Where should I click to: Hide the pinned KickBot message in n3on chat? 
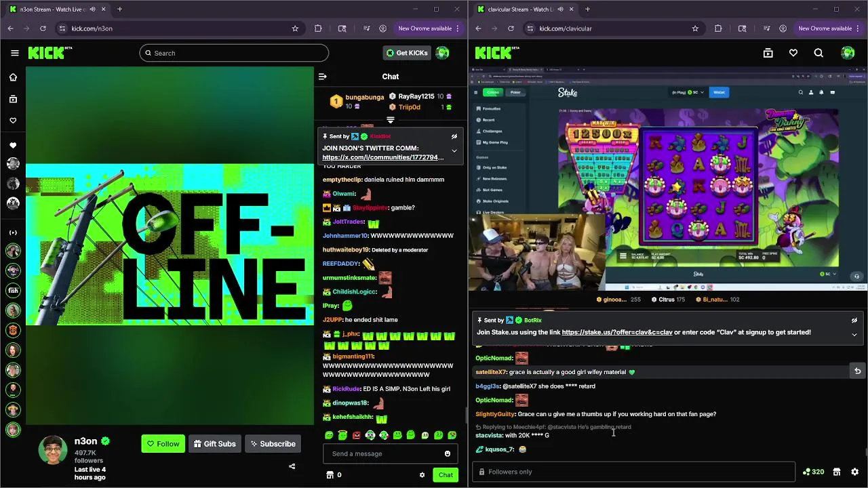pyautogui.click(x=454, y=136)
